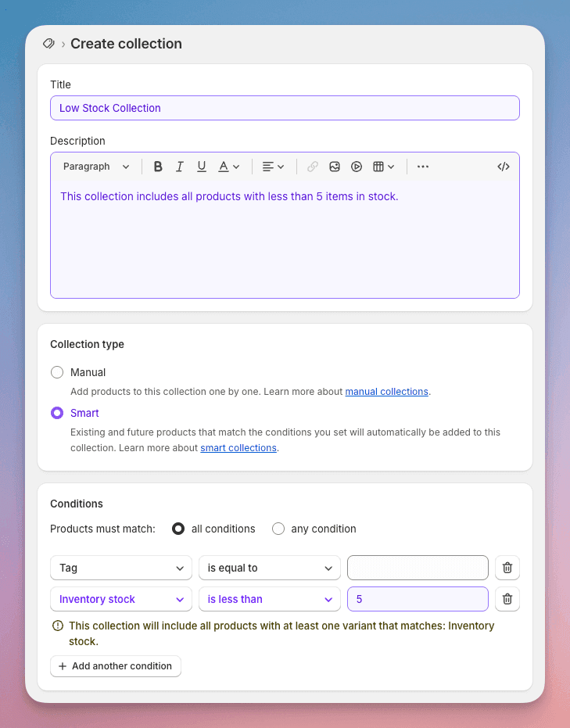Apply underline formatting to the description text
The height and width of the screenshot is (728, 570).
pyautogui.click(x=201, y=166)
